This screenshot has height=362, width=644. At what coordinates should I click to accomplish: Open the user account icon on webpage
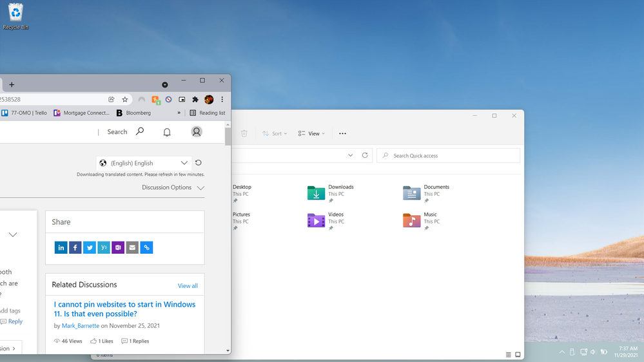tap(197, 132)
